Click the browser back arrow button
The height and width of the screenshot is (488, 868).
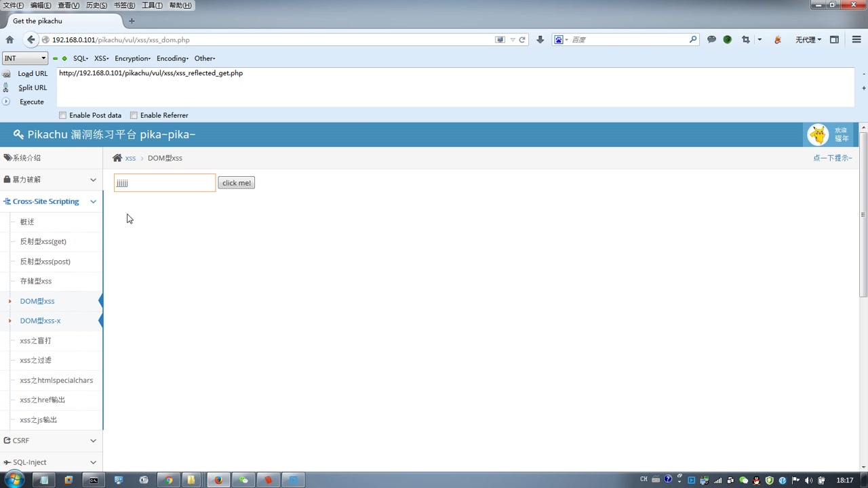tap(31, 40)
